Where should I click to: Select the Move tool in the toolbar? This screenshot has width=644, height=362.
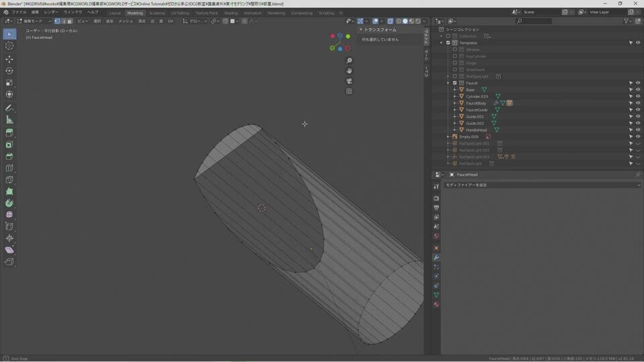pyautogui.click(x=9, y=59)
